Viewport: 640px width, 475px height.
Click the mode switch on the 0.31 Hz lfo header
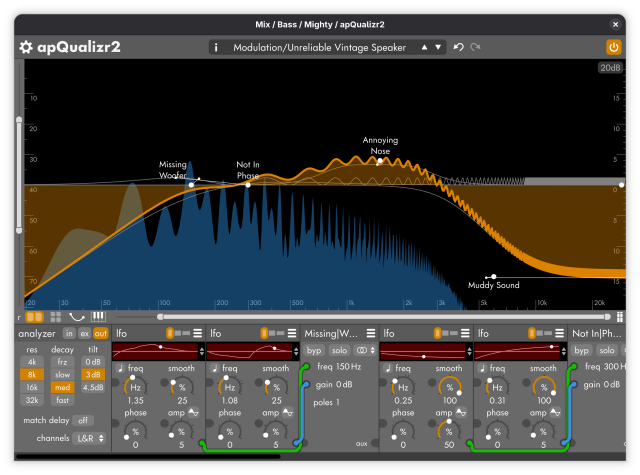540,333
